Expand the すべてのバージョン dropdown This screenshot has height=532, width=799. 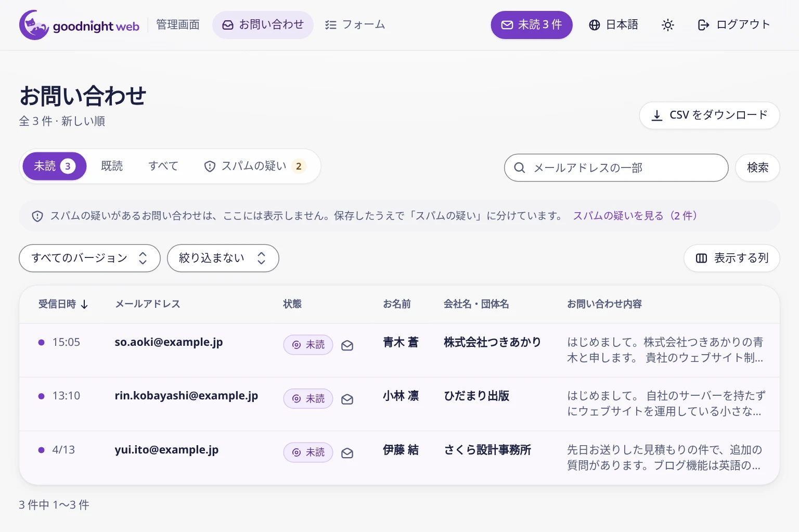[89, 258]
